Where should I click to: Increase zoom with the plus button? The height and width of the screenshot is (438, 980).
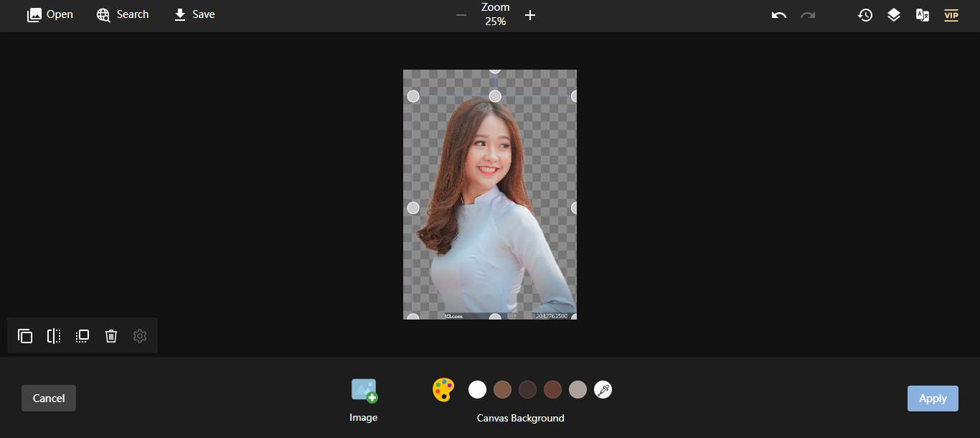(x=530, y=15)
